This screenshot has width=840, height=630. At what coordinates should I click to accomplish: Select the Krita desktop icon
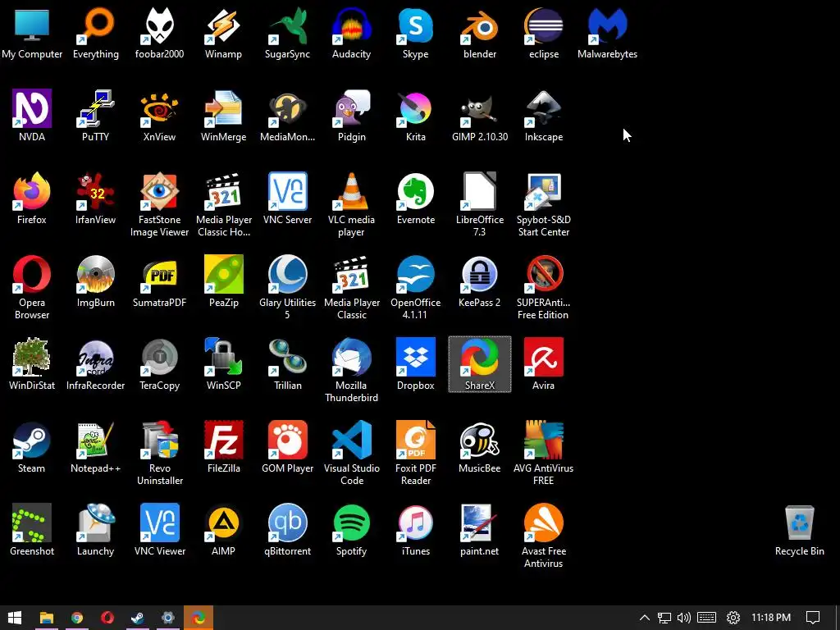pyautogui.click(x=415, y=116)
